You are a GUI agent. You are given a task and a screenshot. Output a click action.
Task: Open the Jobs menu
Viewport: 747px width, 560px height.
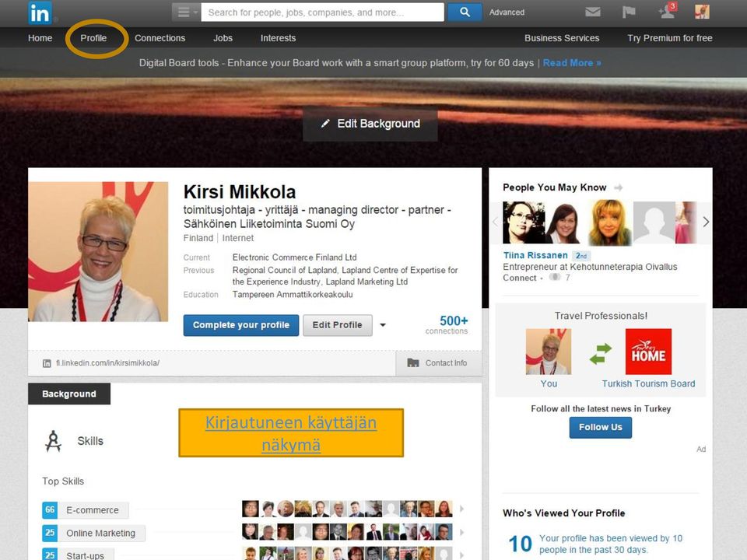click(x=223, y=38)
